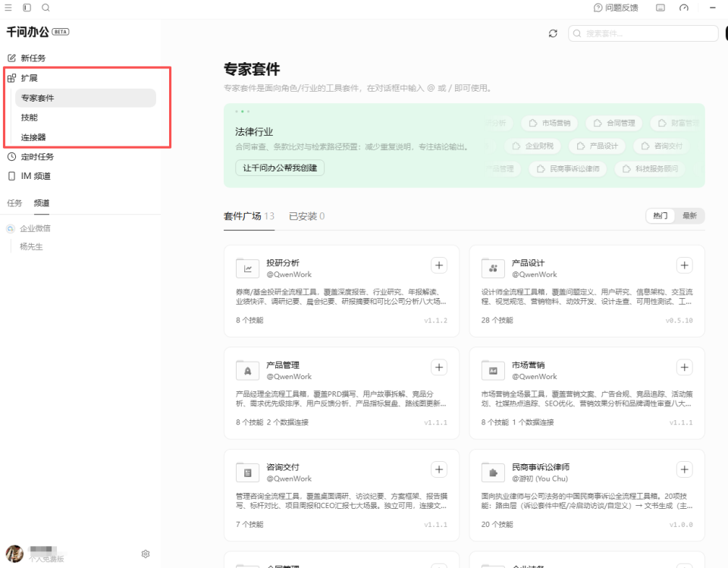Click '8 个技能 2 个数据连接' text
Image resolution: width=728 pixels, height=568 pixels.
tap(272, 422)
